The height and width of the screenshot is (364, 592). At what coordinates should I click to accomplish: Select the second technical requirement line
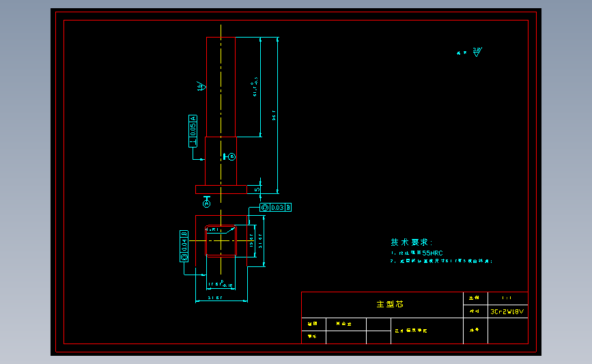pyautogui.click(x=441, y=261)
